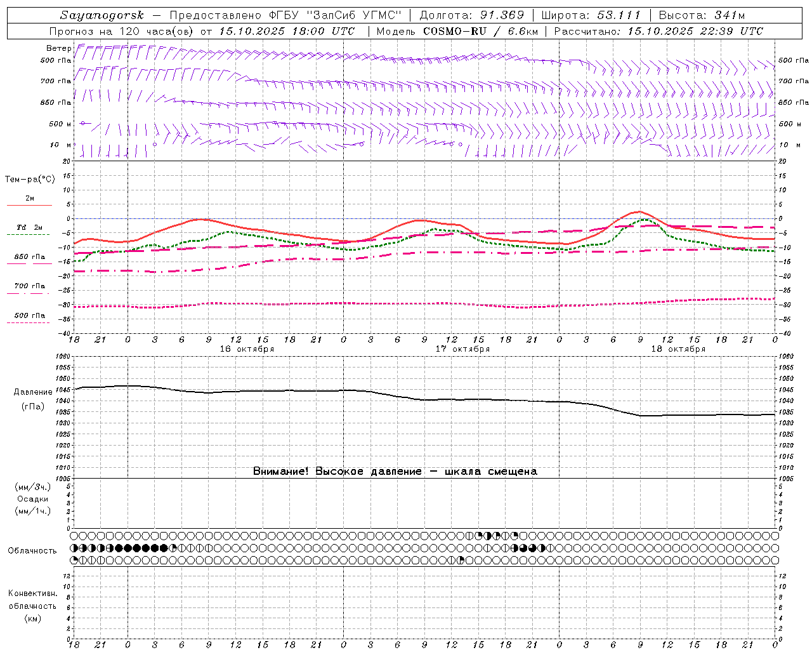This screenshot has width=812, height=650.
Task: Click the 'Td 2м' legend entry
Action: pos(29,227)
